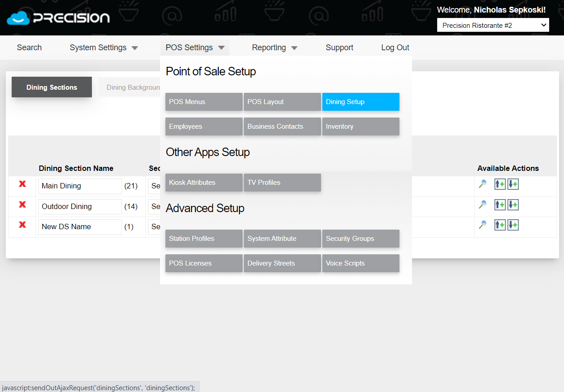Open POS Layout setup
Screen dimensions: 564x392
tap(282, 102)
